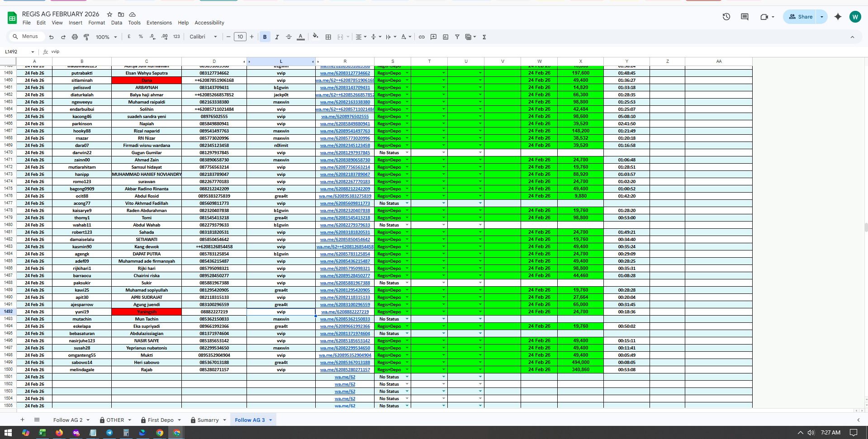Decrease font size
Viewport: 868px width, 439px height.
click(228, 37)
